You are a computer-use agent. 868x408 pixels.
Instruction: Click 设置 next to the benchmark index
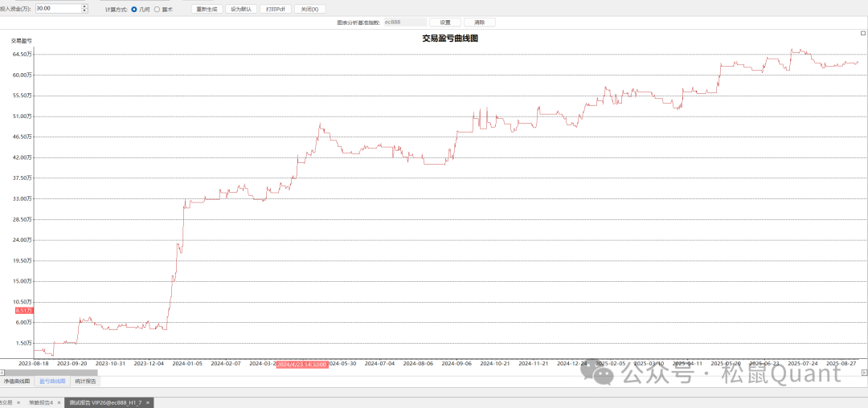click(445, 22)
